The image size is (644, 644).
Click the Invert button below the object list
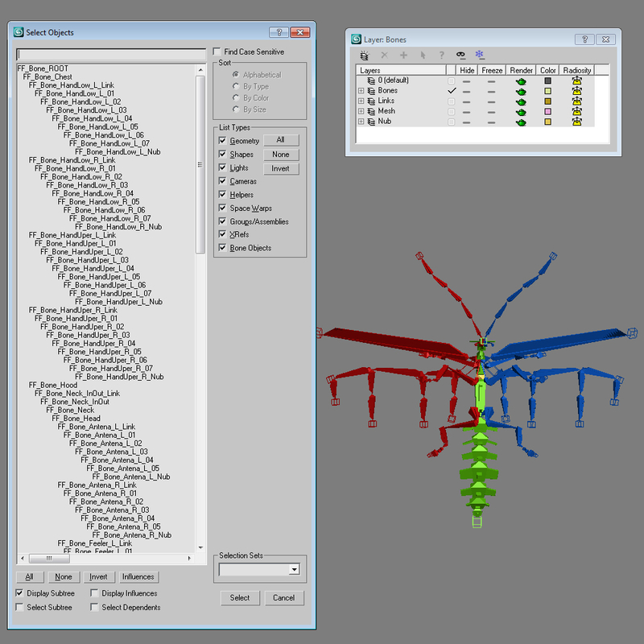tap(98, 577)
